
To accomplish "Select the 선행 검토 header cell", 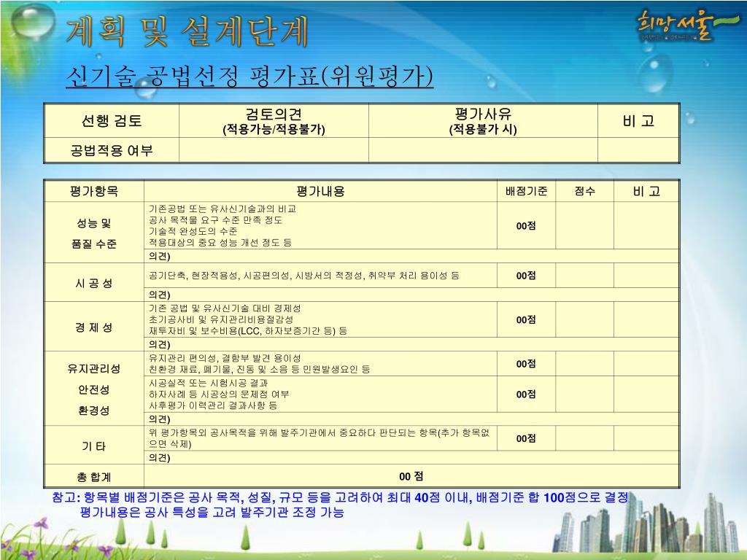I will click(x=112, y=121).
